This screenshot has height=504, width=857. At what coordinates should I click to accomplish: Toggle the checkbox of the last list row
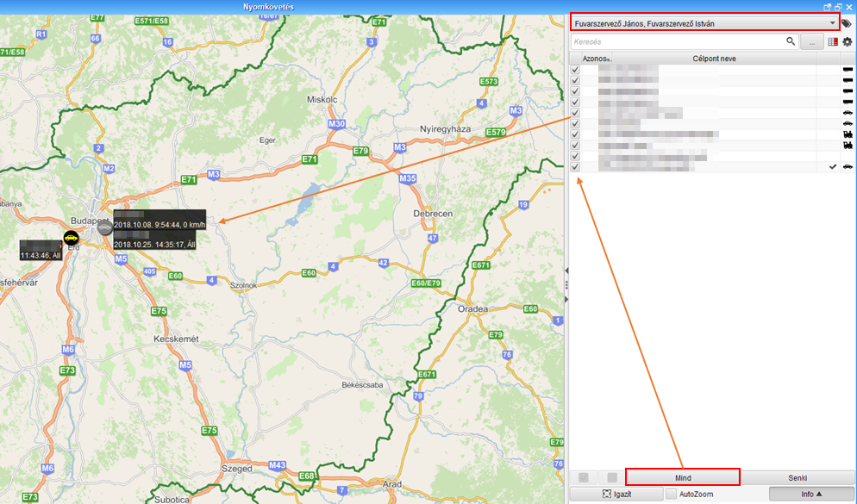click(575, 166)
